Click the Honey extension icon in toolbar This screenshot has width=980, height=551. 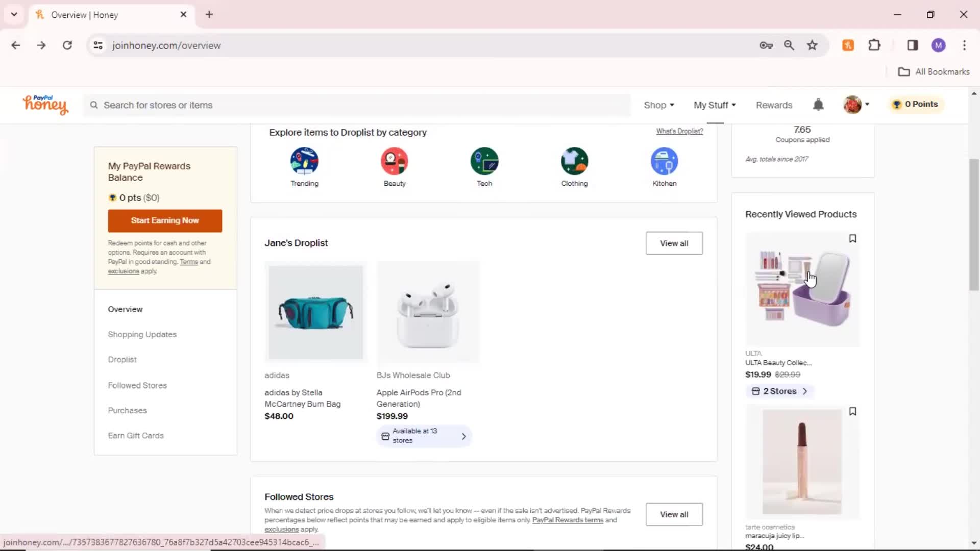(848, 45)
